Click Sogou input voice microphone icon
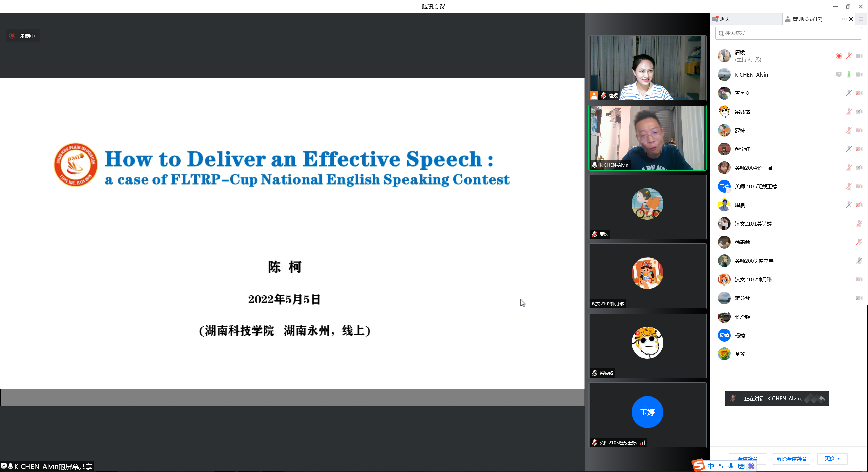The width and height of the screenshot is (868, 472). click(x=731, y=466)
